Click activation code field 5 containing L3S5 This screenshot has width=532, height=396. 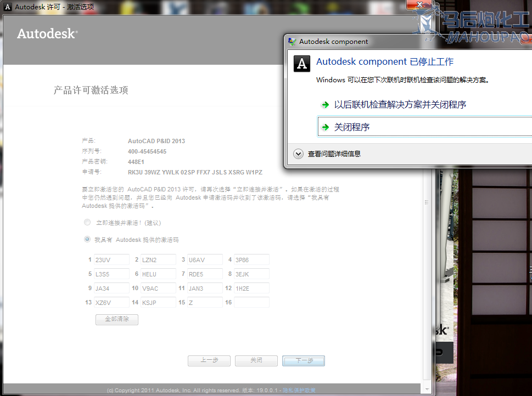tap(111, 274)
